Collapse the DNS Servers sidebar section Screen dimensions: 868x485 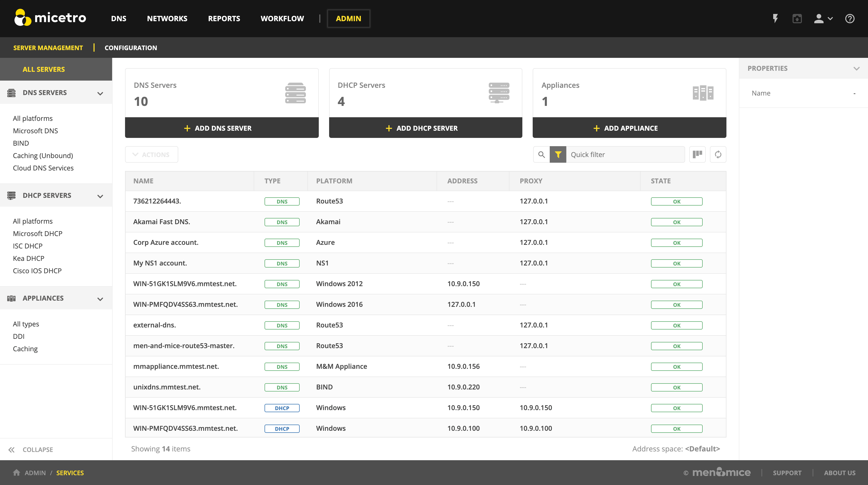(100, 93)
